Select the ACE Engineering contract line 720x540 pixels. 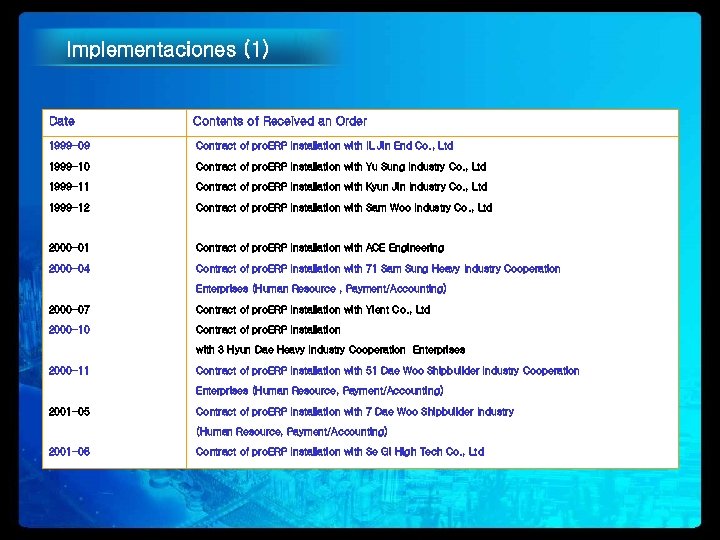(320, 248)
